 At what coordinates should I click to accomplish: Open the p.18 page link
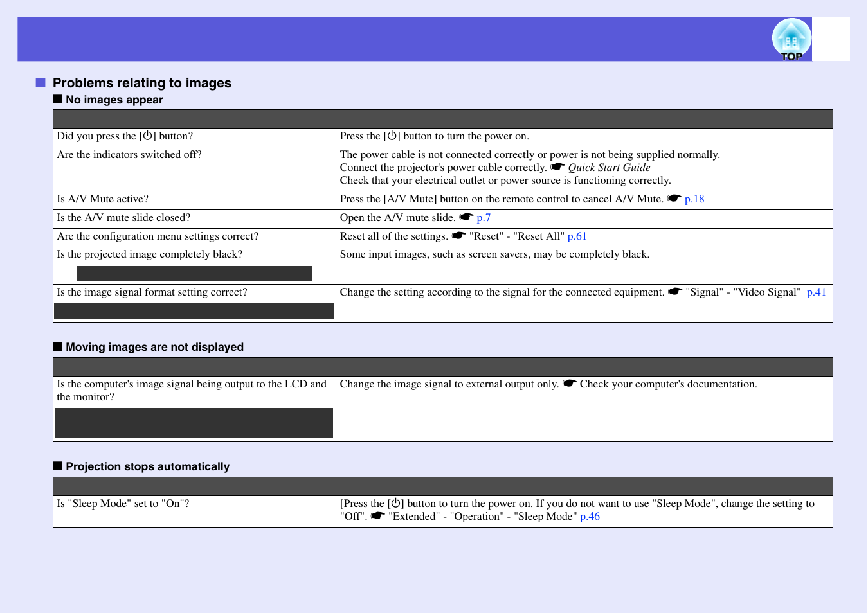694,199
